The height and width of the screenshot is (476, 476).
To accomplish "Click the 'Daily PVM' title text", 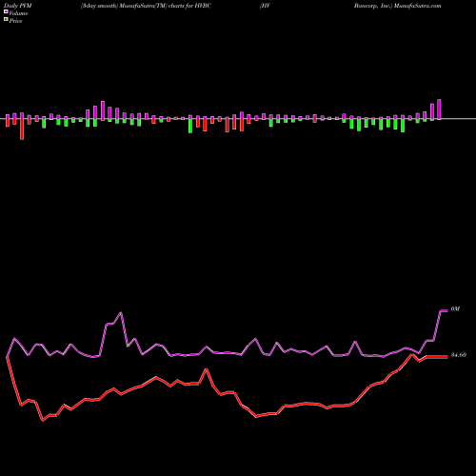I will 18,6.
